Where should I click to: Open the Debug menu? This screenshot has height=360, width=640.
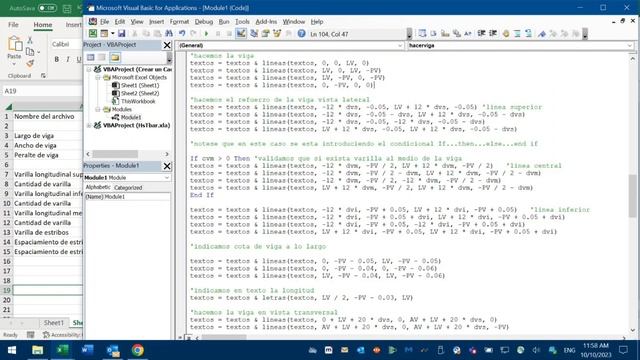tap(204, 22)
